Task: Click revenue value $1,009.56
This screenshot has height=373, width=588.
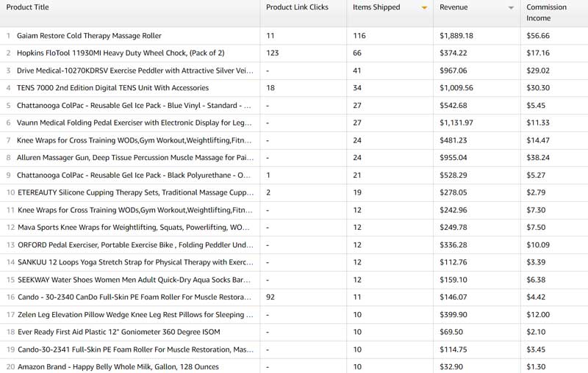Action: click(456, 87)
